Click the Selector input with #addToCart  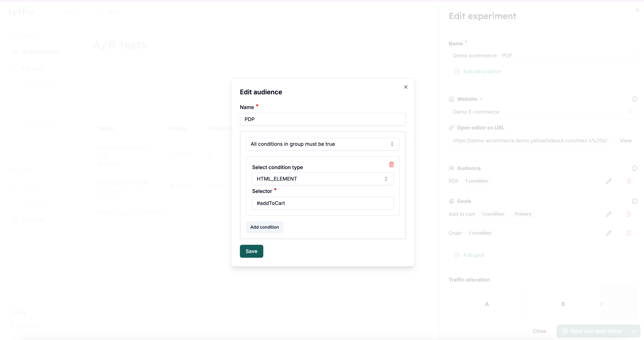(323, 203)
